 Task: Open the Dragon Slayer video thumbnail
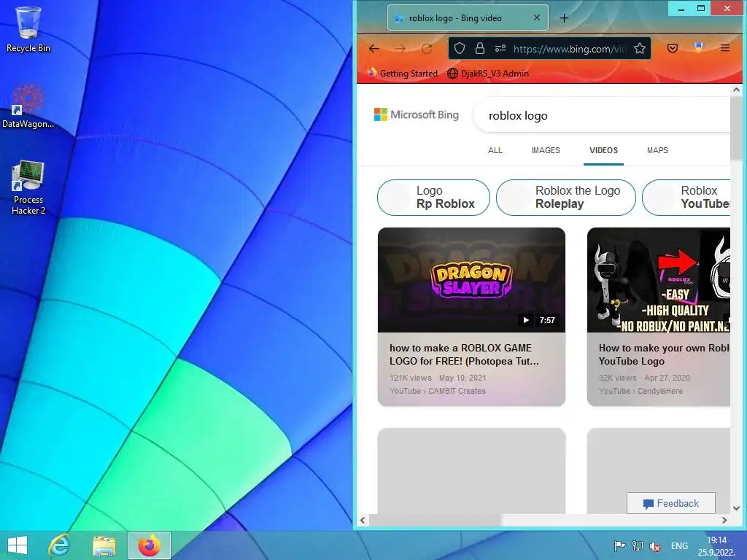pyautogui.click(x=472, y=280)
